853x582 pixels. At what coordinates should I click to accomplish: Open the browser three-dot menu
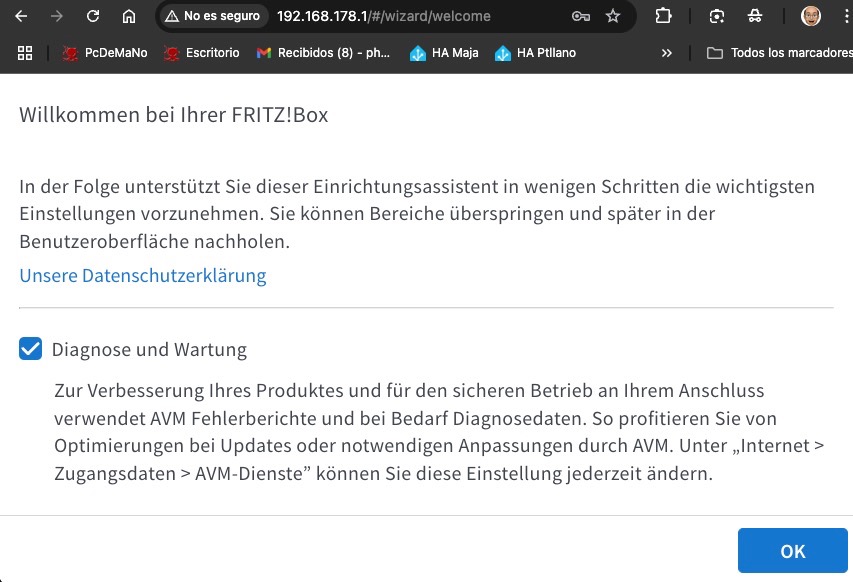846,16
